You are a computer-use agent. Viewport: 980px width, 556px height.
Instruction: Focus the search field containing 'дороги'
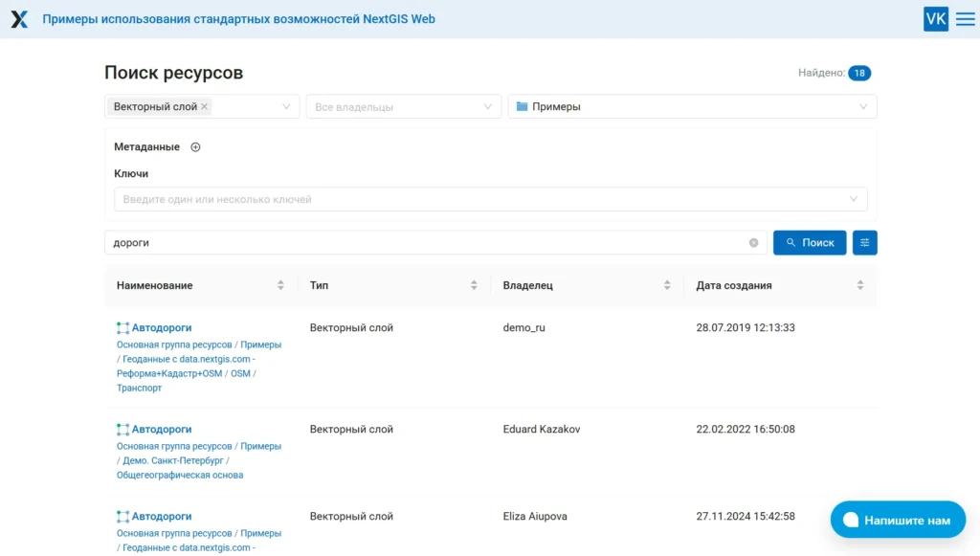click(x=435, y=242)
